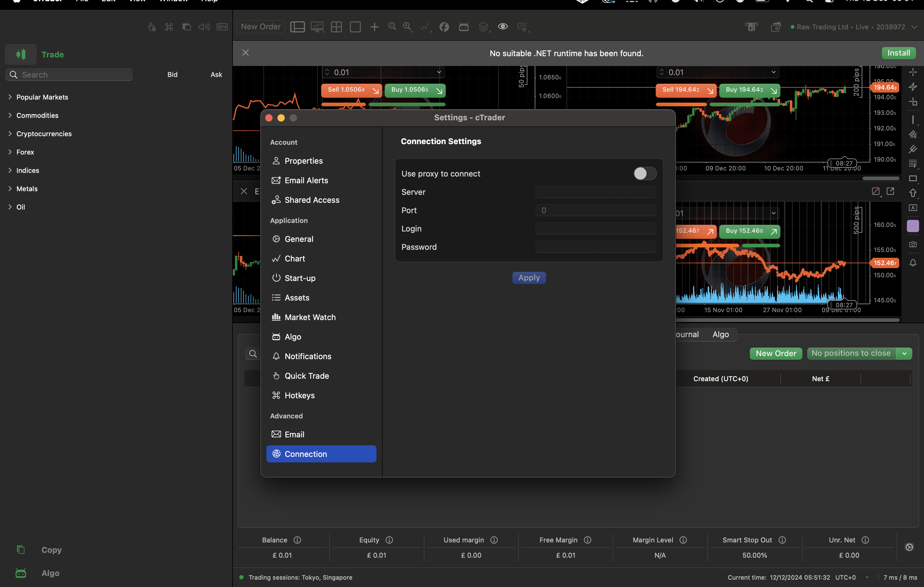Click the Login input field

596,229
